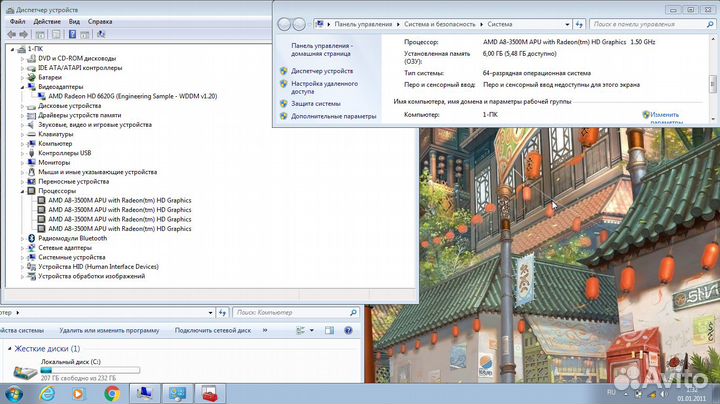The height and width of the screenshot is (404, 720).
Task: Click the Refresh button beside the System address bar
Action: (x=576, y=23)
